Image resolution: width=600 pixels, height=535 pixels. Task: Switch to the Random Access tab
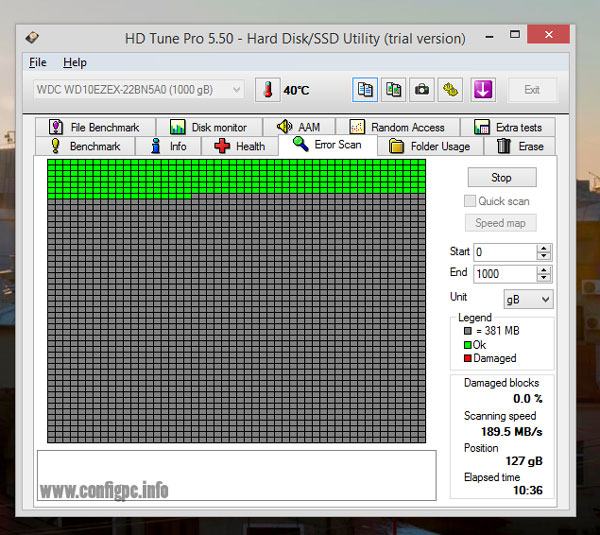coord(398,127)
